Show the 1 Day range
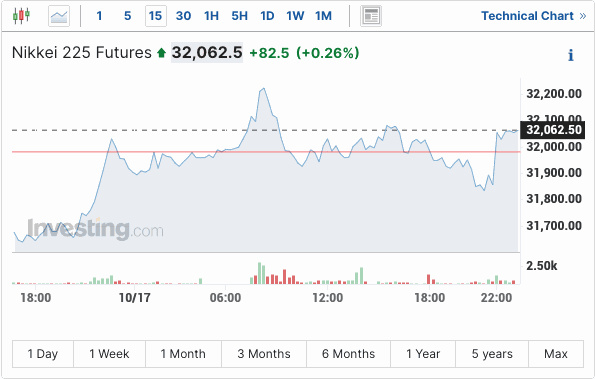Screen dimensions: 595x379 43,354
